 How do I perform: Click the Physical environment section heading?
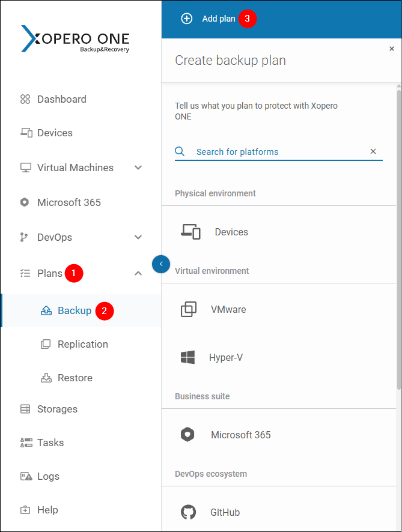[x=215, y=193]
